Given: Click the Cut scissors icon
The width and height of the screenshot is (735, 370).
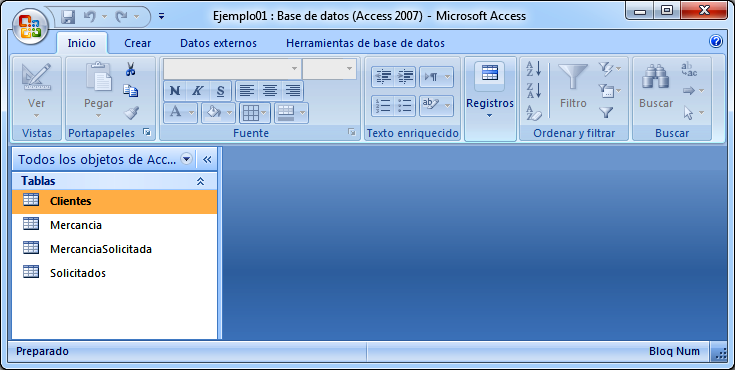Looking at the screenshot, I should [131, 69].
